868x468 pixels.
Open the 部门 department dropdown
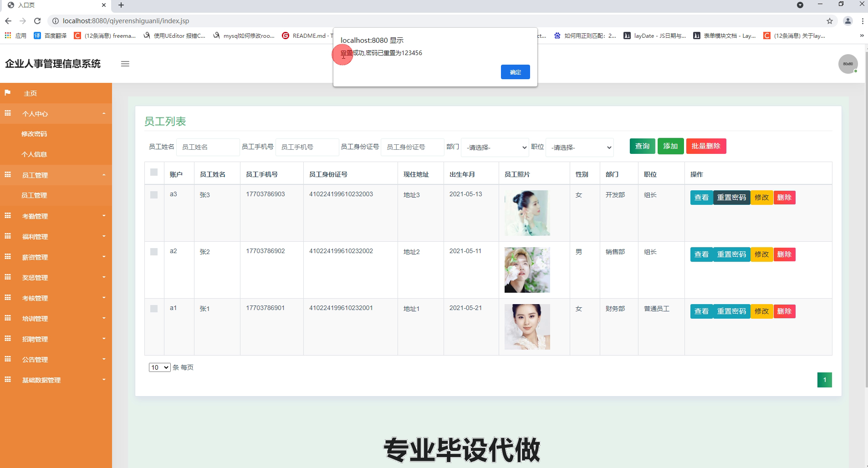(495, 148)
